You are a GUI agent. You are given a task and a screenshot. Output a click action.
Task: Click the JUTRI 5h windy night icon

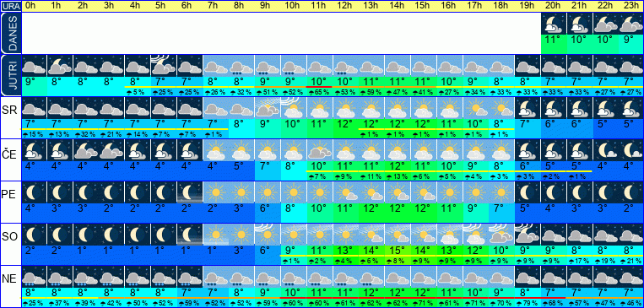[164, 66]
